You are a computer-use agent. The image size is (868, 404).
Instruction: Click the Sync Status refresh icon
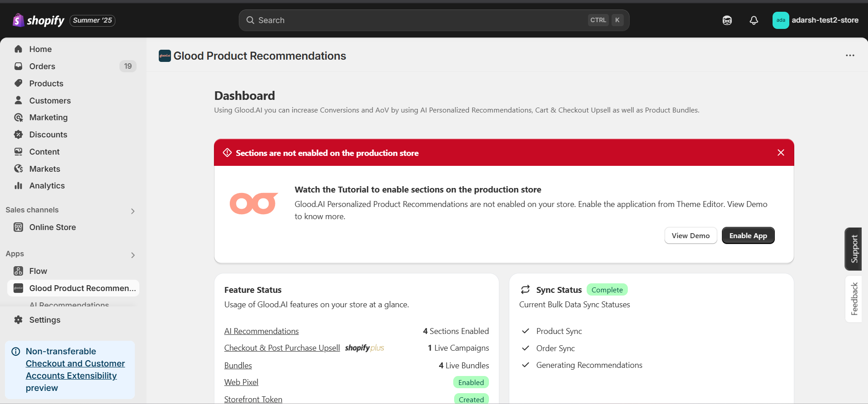pyautogui.click(x=525, y=289)
